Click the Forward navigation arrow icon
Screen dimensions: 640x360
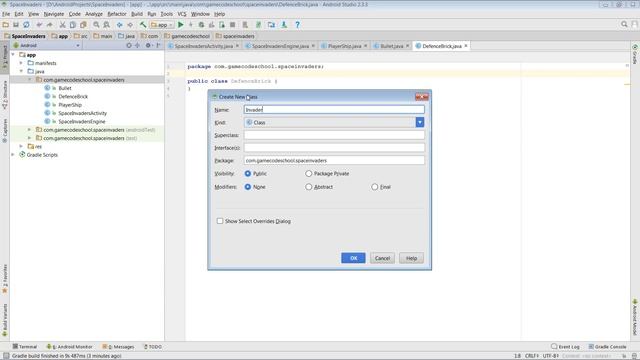pyautogui.click(x=130, y=25)
